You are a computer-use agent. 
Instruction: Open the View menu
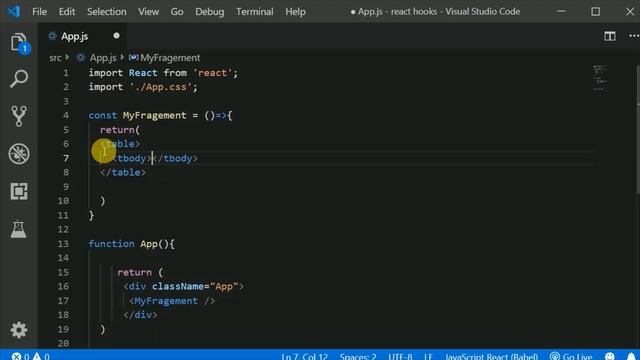[149, 11]
